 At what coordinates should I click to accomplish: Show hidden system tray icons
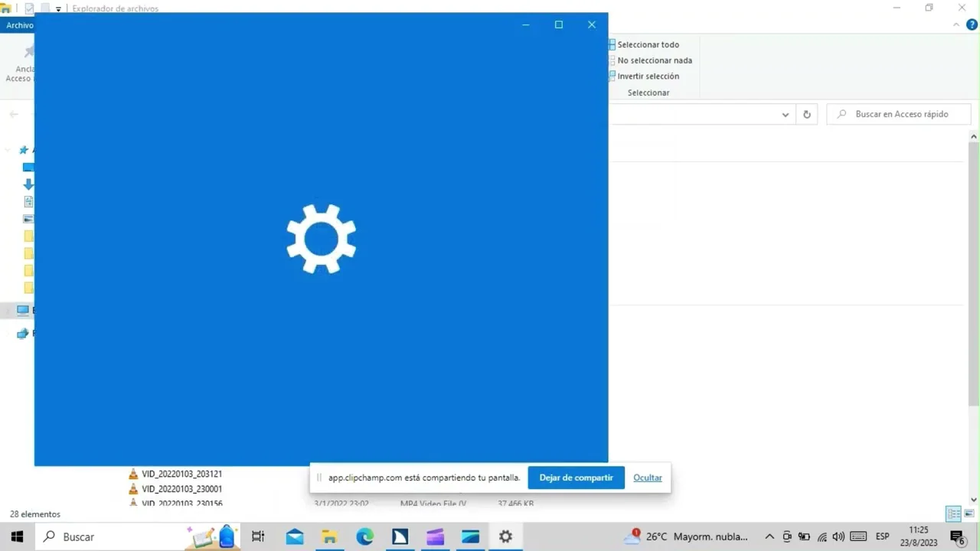point(769,536)
